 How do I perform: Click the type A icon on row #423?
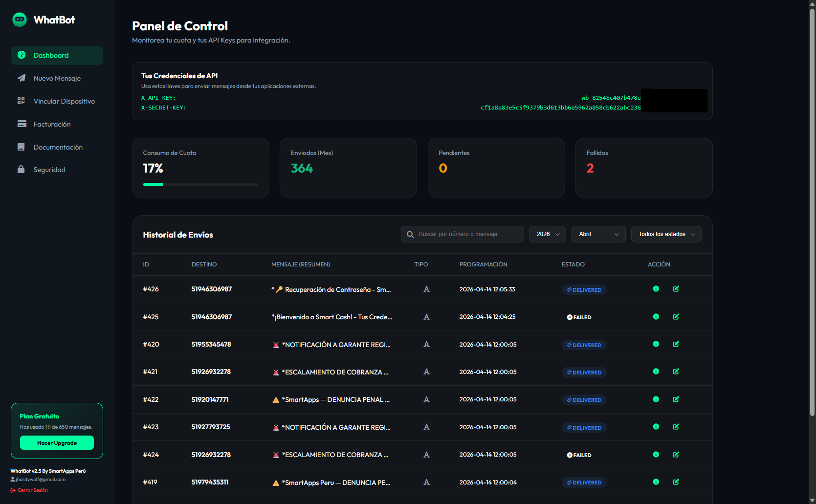[426, 427]
